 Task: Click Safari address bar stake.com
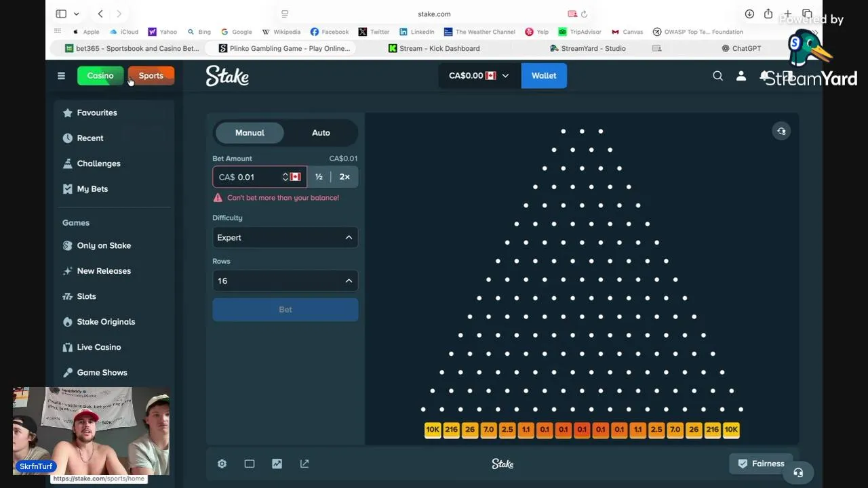(434, 14)
